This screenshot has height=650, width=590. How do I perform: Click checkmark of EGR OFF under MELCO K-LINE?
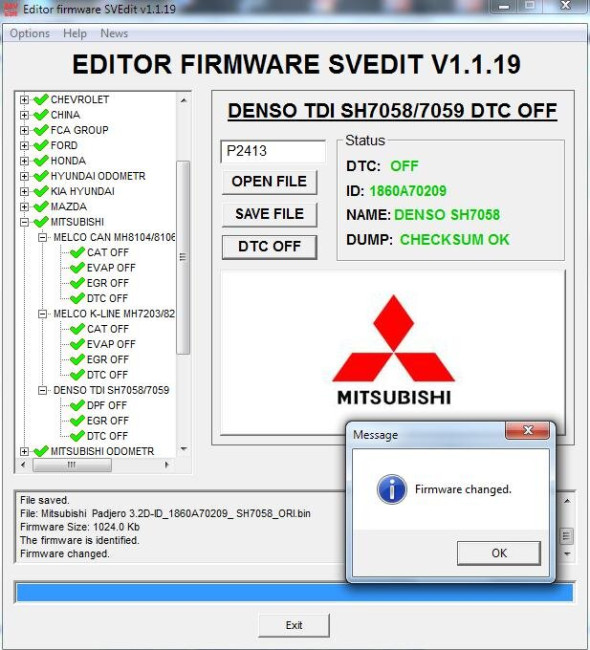click(x=78, y=360)
